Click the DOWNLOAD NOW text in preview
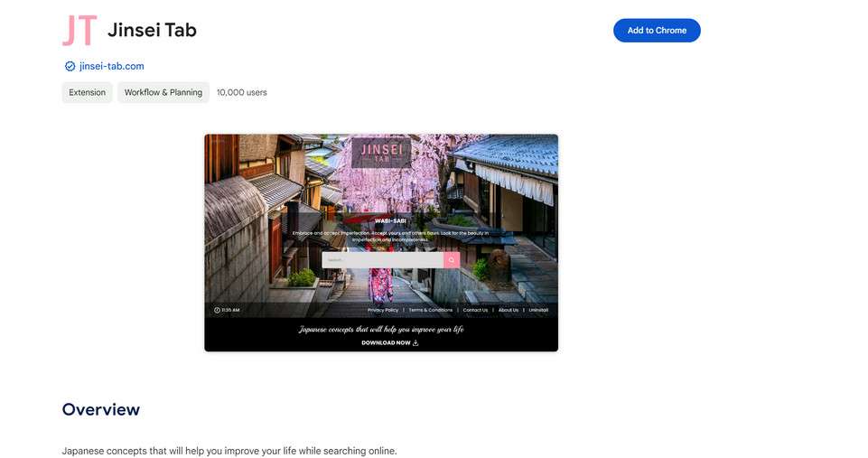Image resolution: width=868 pixels, height=458 pixels. point(386,342)
